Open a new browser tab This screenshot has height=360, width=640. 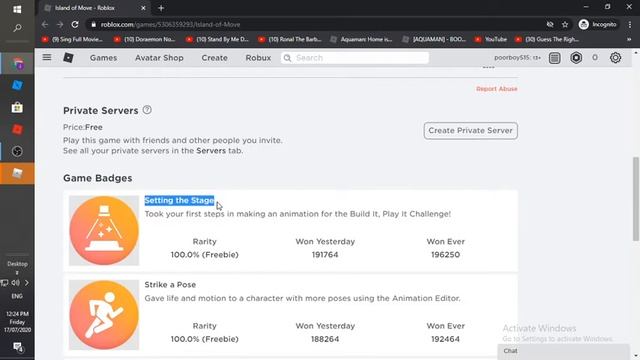[x=161, y=8]
